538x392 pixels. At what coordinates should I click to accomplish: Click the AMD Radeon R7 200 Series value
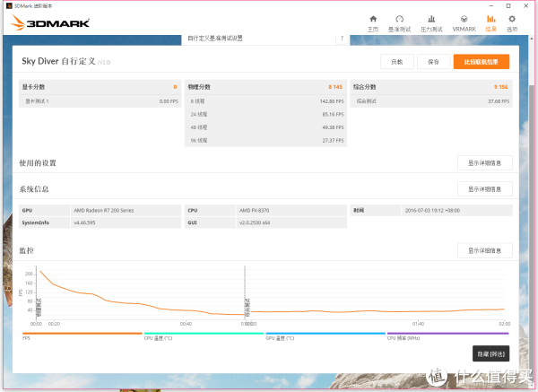tap(104, 211)
